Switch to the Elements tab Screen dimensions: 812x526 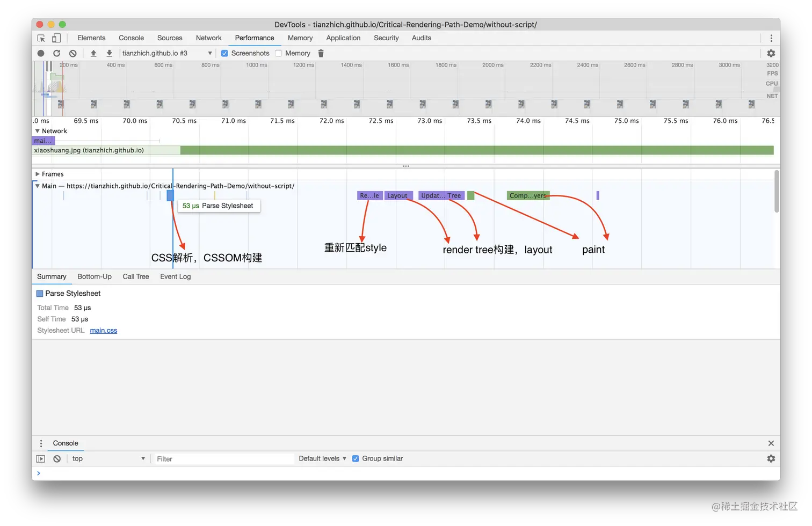coord(91,38)
